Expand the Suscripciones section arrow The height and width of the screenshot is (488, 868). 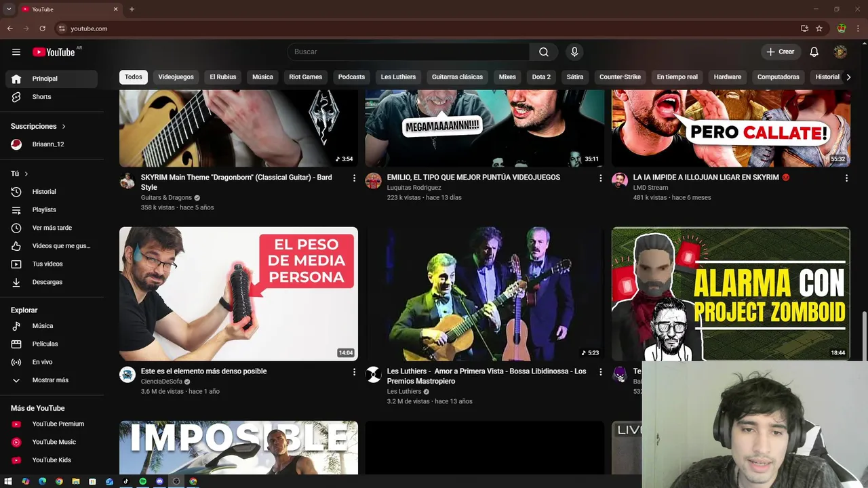64,127
